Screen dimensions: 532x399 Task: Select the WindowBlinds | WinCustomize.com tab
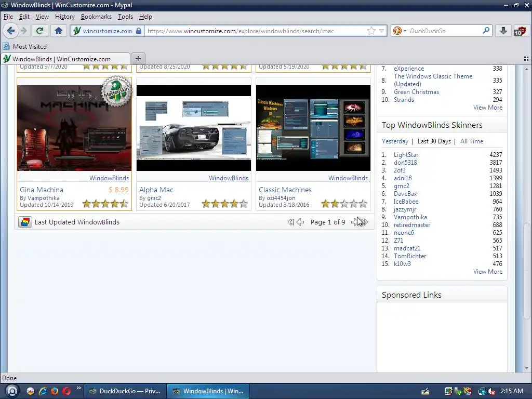[x=65, y=59]
